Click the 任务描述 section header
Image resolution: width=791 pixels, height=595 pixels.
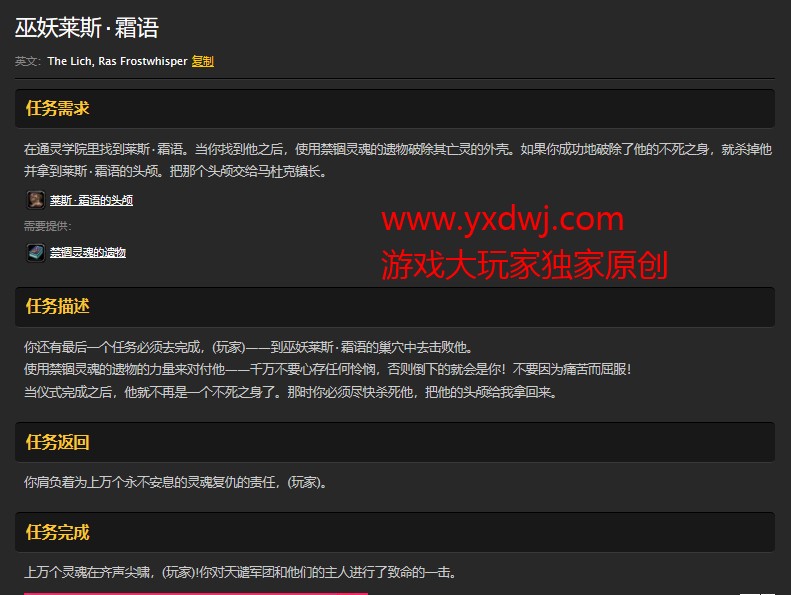pyautogui.click(x=58, y=306)
